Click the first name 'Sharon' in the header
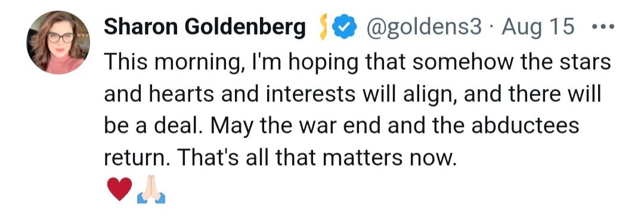644x217 pixels. click(x=142, y=27)
